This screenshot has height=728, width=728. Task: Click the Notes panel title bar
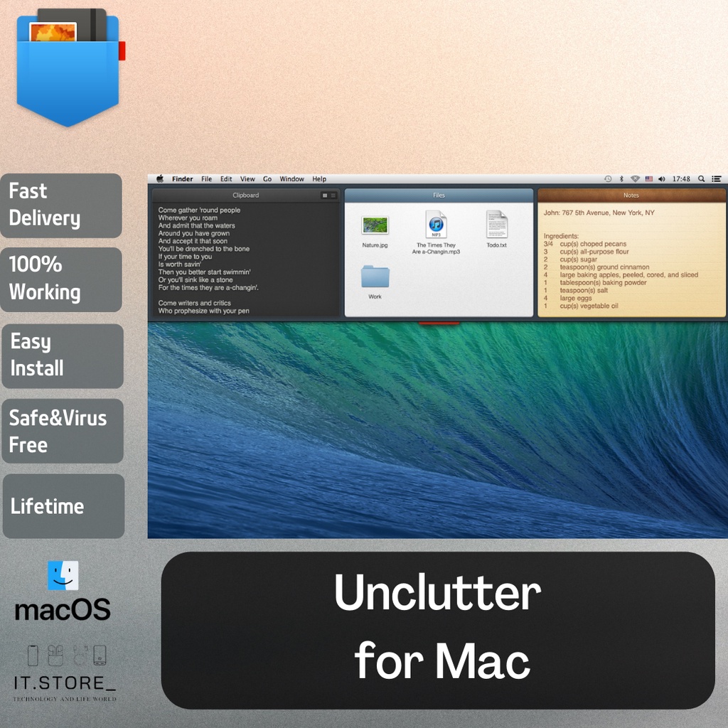point(631,196)
